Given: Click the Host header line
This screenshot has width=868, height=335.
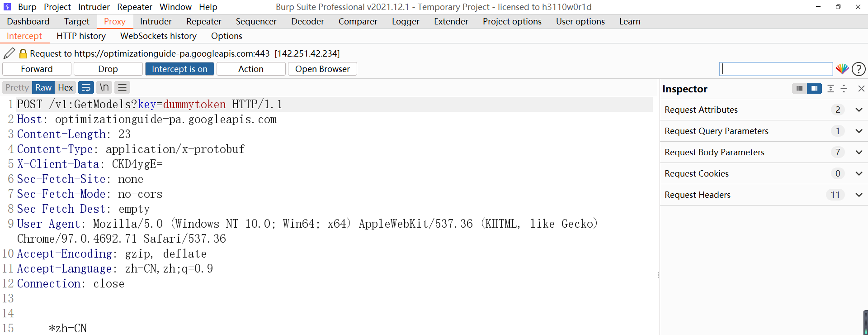Looking at the screenshot, I should pyautogui.click(x=147, y=119).
